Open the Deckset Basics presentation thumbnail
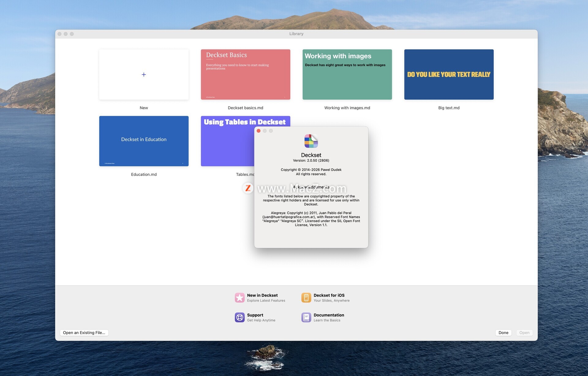This screenshot has height=376, width=588. pyautogui.click(x=245, y=74)
